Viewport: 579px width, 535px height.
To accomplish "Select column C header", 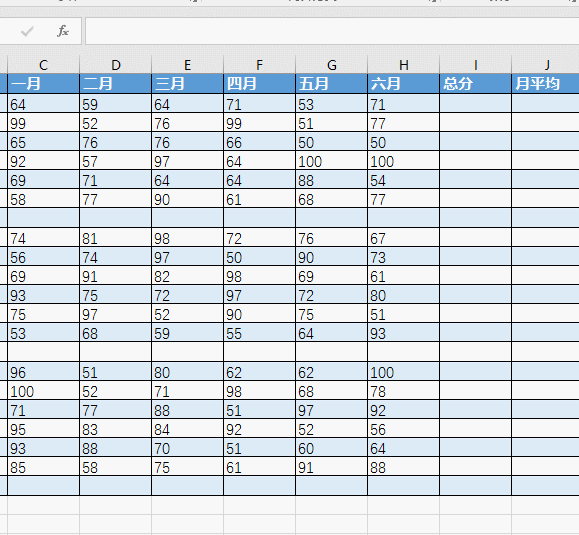I will tap(44, 65).
